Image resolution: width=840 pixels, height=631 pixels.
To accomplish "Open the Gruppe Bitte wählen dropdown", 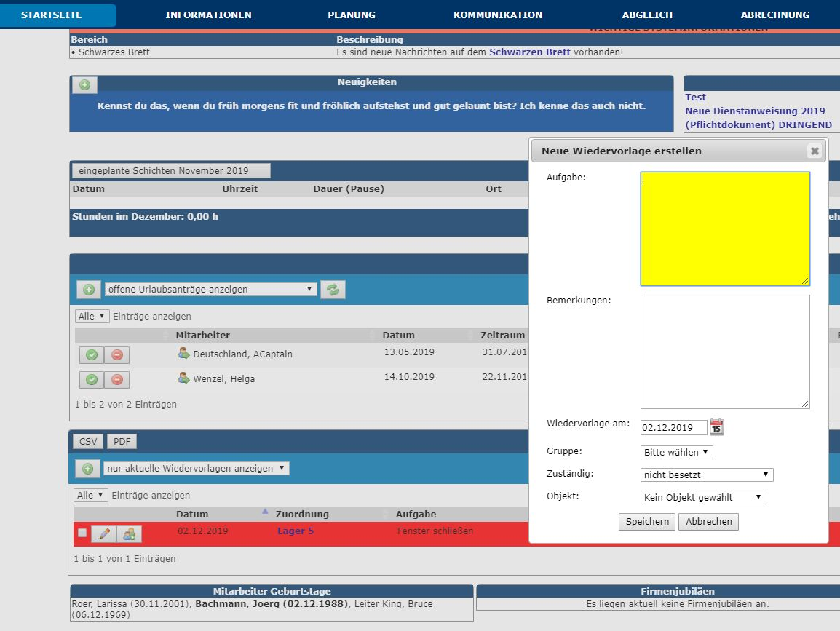I will pyautogui.click(x=677, y=452).
